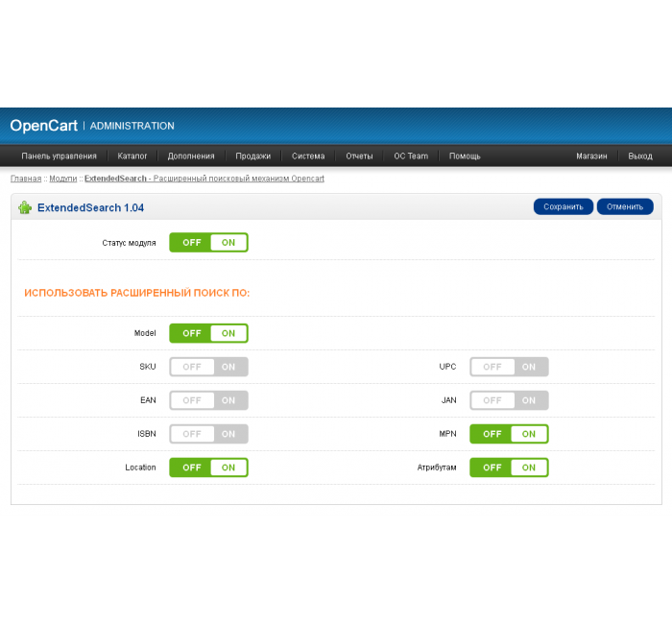The image size is (672, 624).
Task: Open the Система menu
Action: coord(308,156)
